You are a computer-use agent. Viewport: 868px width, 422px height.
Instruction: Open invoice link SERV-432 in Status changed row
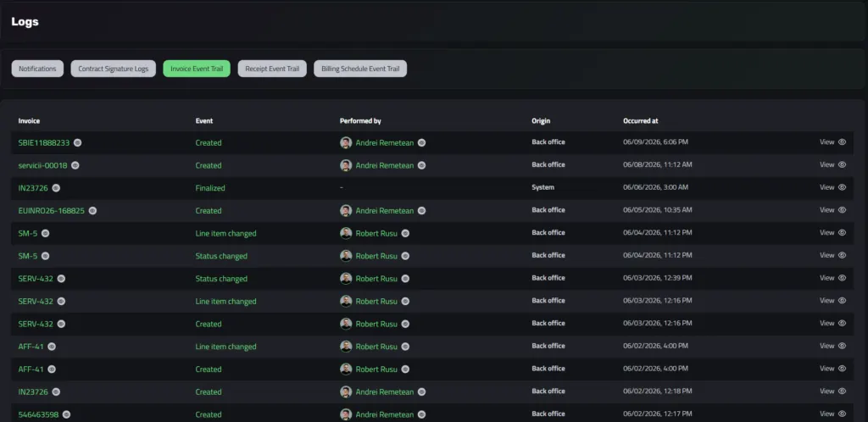36,279
